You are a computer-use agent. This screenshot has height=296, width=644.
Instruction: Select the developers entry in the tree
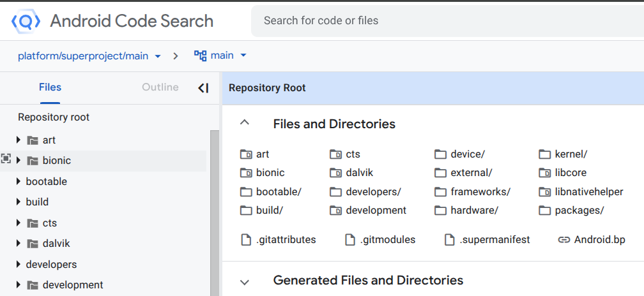click(51, 265)
